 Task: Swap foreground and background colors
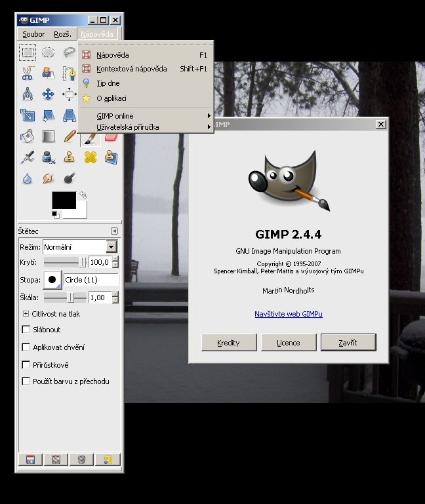83,195
